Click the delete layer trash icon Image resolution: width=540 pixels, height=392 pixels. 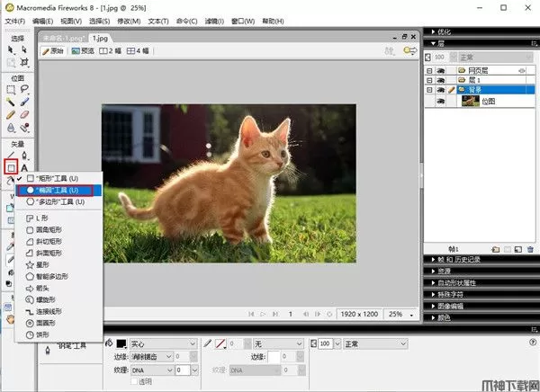530,248
